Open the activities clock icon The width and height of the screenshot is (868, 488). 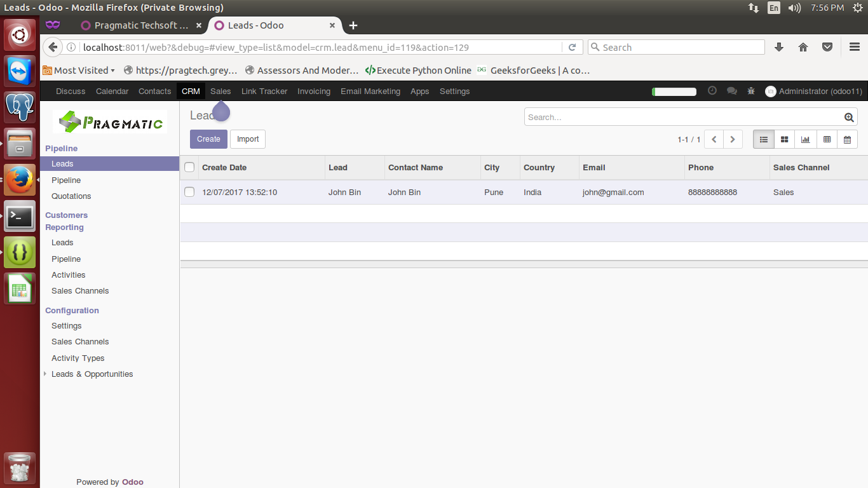click(x=712, y=91)
